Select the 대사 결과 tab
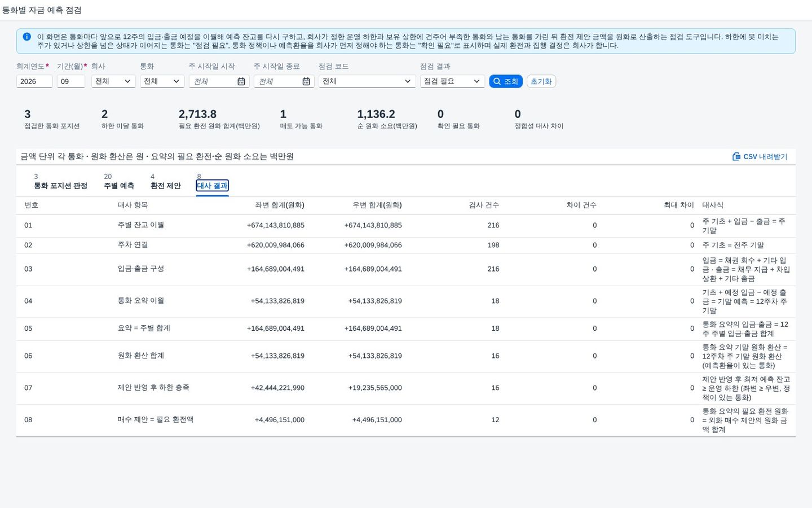 tap(212, 186)
